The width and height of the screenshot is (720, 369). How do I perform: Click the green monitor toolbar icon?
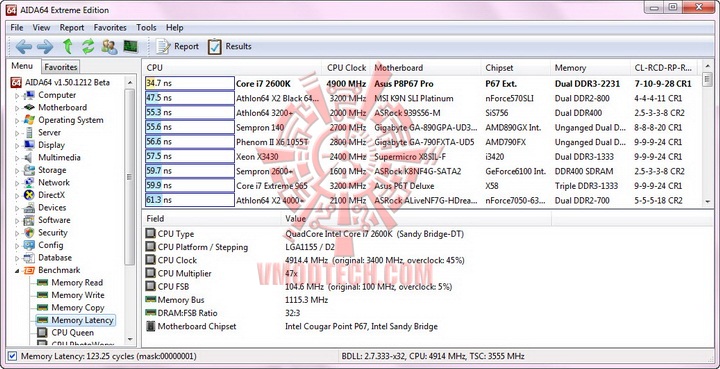(130, 46)
